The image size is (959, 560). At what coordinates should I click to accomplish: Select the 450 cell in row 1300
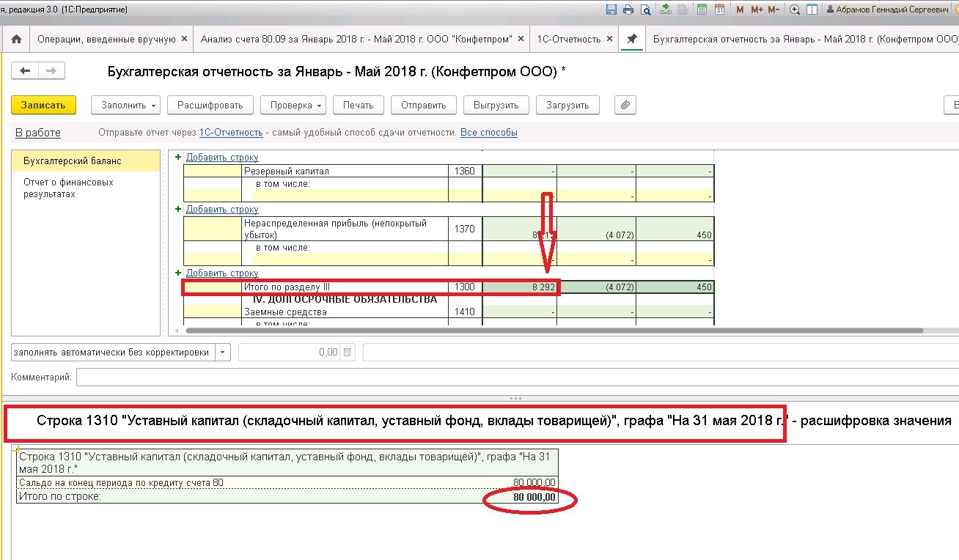click(x=675, y=288)
